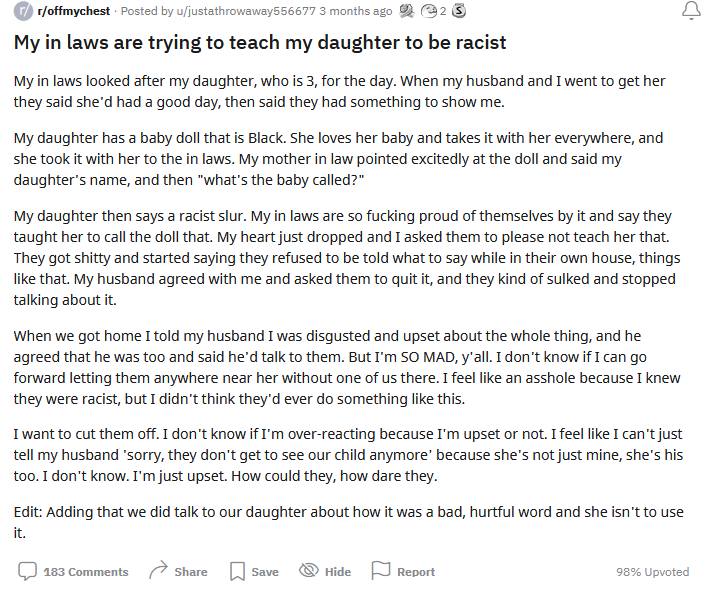Report this post using Report label

[416, 572]
